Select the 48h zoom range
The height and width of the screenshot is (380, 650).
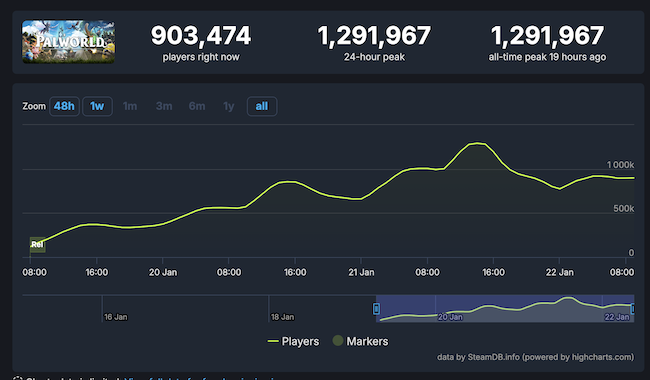pyautogui.click(x=64, y=106)
